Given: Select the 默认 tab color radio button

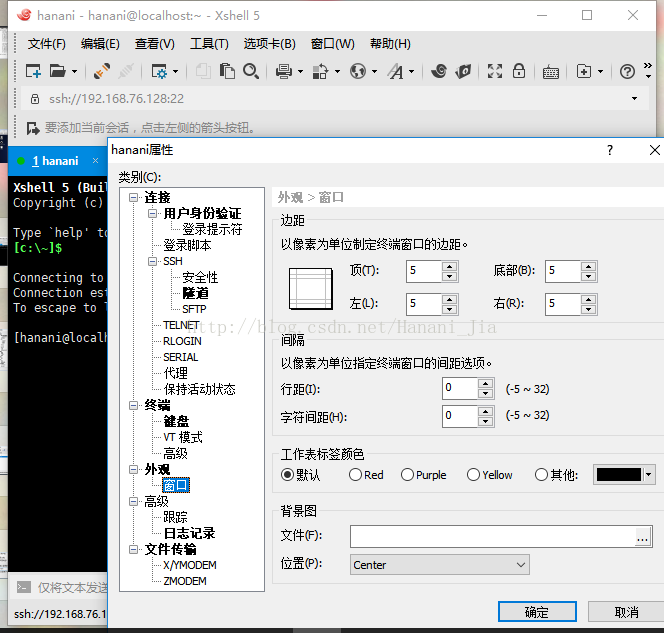Looking at the screenshot, I should (287, 475).
